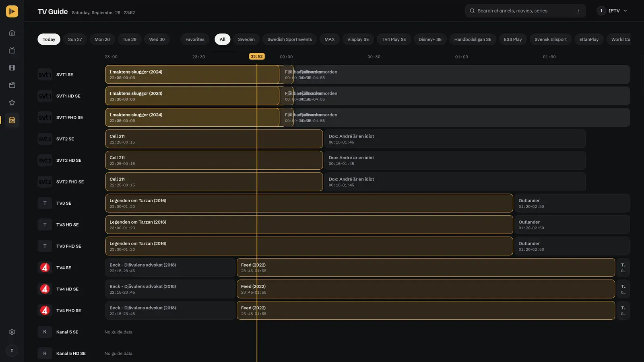Screen dimensions: 644x362
Task: Open Outlander on TV3 FHD SE
Action: point(572,246)
